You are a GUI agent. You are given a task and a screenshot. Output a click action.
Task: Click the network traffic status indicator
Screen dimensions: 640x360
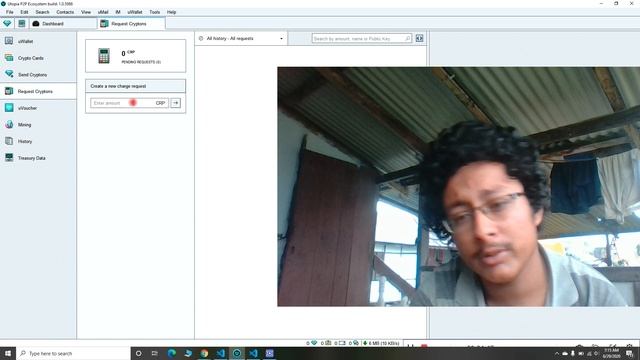pyautogui.click(x=381, y=343)
